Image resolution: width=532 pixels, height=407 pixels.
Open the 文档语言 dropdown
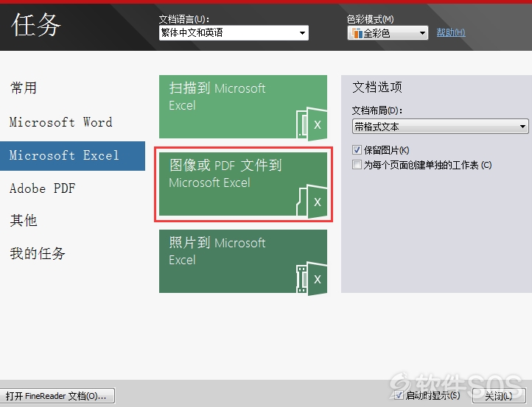pyautogui.click(x=234, y=33)
